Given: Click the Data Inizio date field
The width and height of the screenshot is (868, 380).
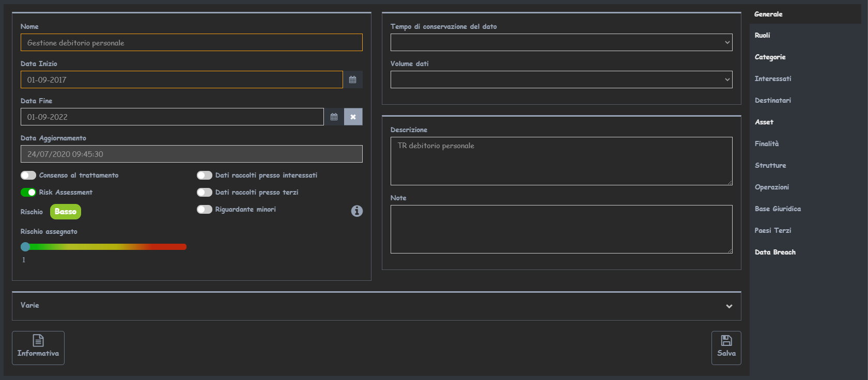Looking at the screenshot, I should coord(182,80).
